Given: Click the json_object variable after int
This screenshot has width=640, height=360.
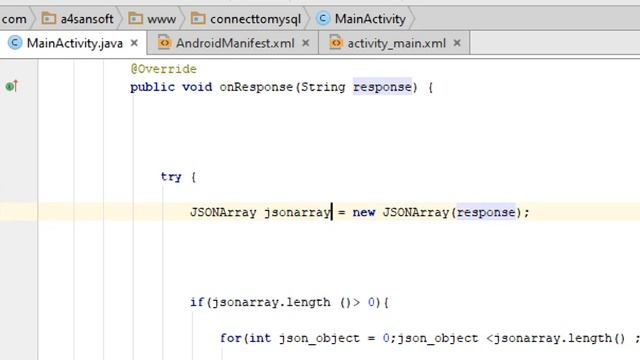Looking at the screenshot, I should (x=319, y=338).
